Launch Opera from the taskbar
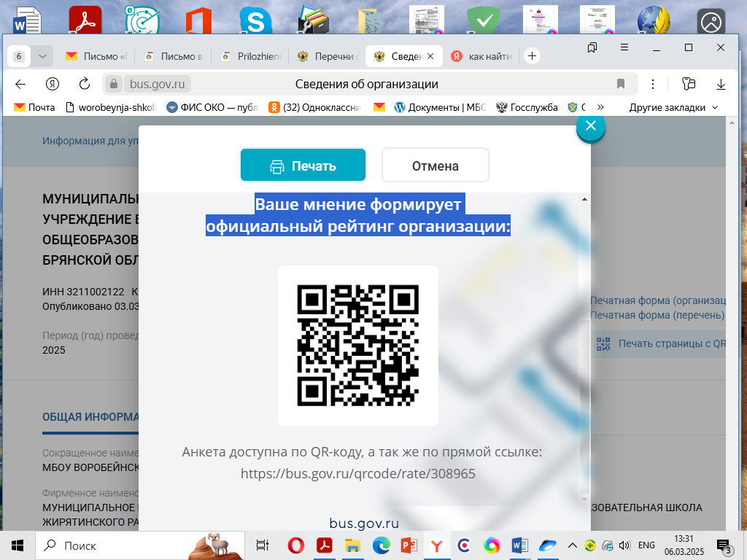This screenshot has height=560, width=747. [x=296, y=545]
